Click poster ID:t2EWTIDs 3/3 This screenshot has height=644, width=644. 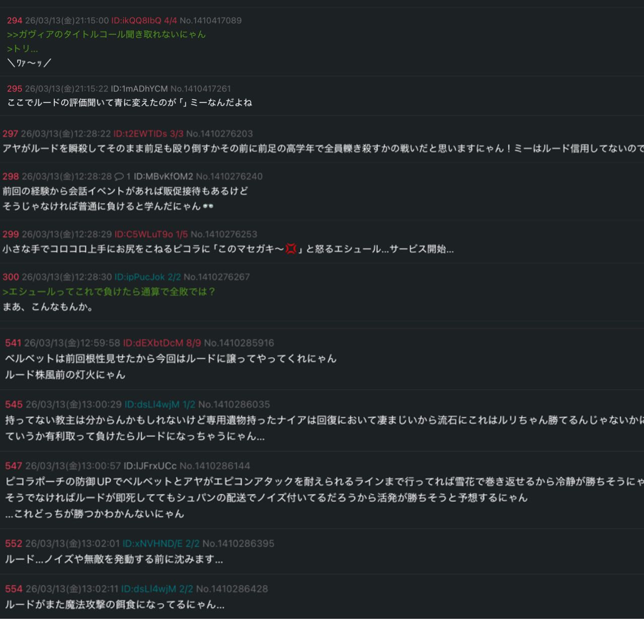click(148, 134)
